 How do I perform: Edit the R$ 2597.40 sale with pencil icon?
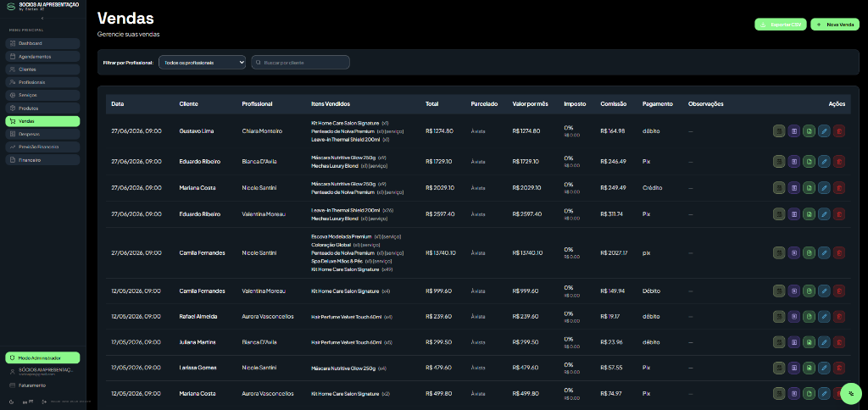coord(824,213)
